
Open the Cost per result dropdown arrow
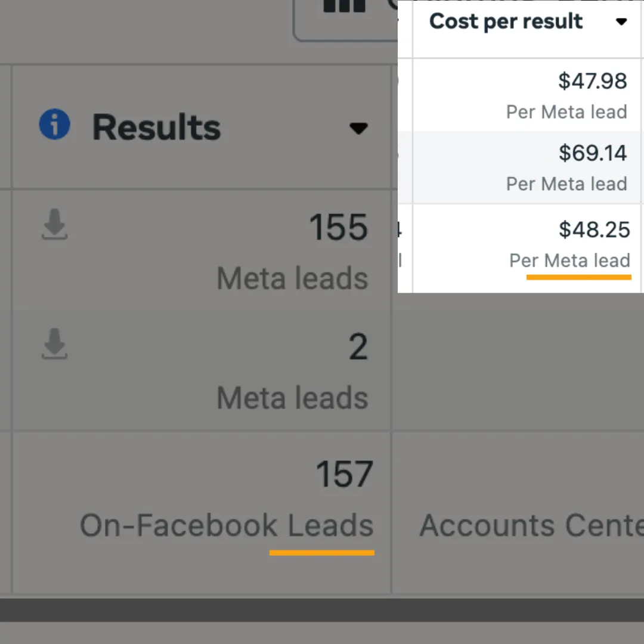(x=621, y=21)
